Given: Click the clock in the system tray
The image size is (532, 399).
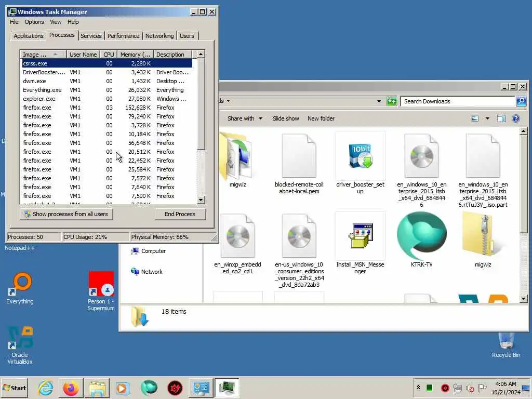Looking at the screenshot, I should pyautogui.click(x=506, y=388).
